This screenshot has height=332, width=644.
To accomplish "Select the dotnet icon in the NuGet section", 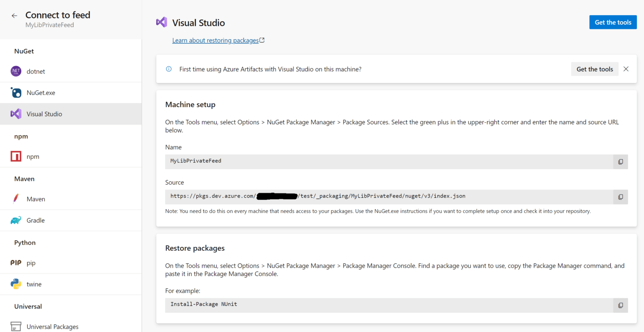I will pyautogui.click(x=16, y=71).
